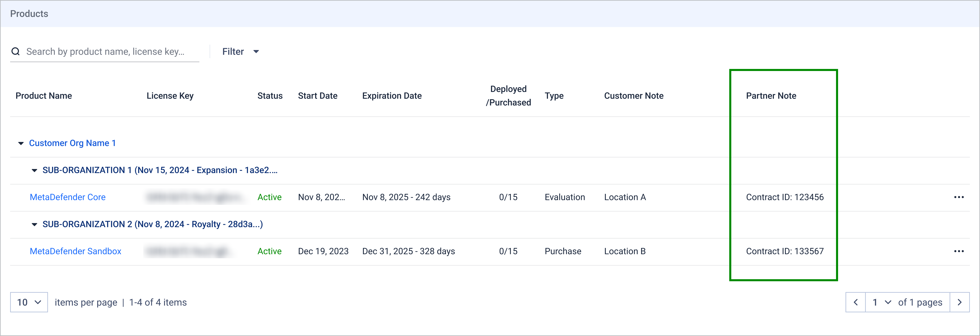Open the MetaDefender Sandbox product link
The height and width of the screenshot is (336, 980).
pos(75,251)
